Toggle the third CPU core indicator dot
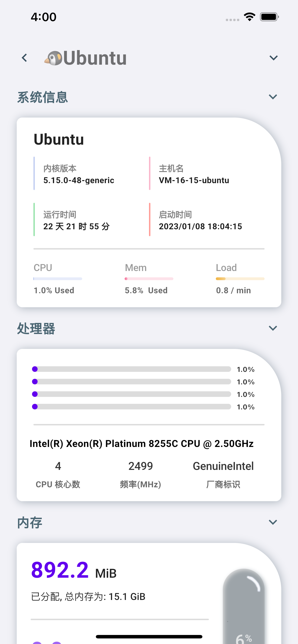Image resolution: width=298 pixels, height=644 pixels. 35,394
